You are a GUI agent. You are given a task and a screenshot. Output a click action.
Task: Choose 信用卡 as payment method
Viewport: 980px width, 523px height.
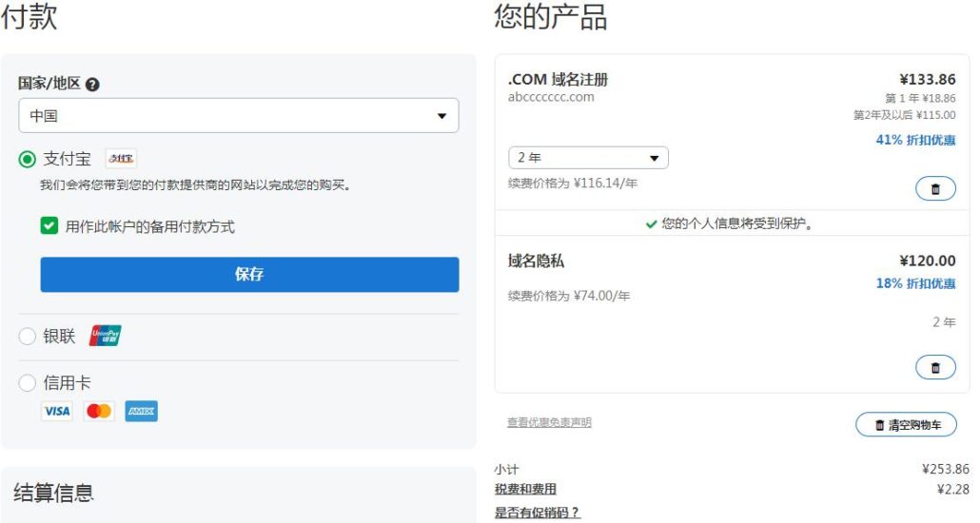[x=28, y=383]
